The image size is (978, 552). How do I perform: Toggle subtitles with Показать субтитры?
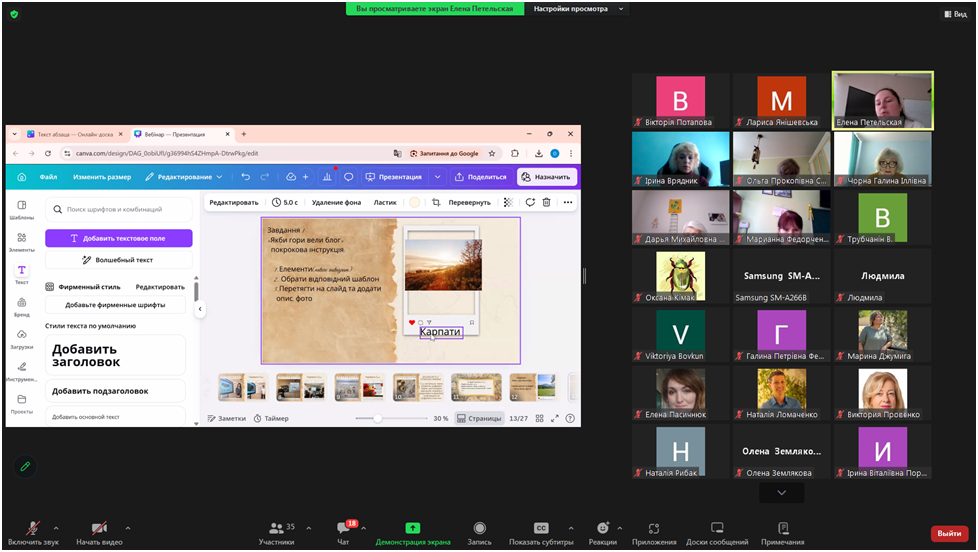[x=541, y=528]
